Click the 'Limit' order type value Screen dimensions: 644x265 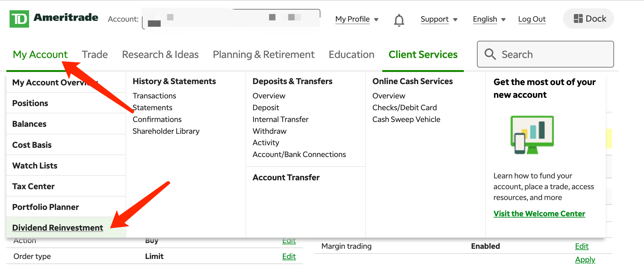pyautogui.click(x=154, y=256)
